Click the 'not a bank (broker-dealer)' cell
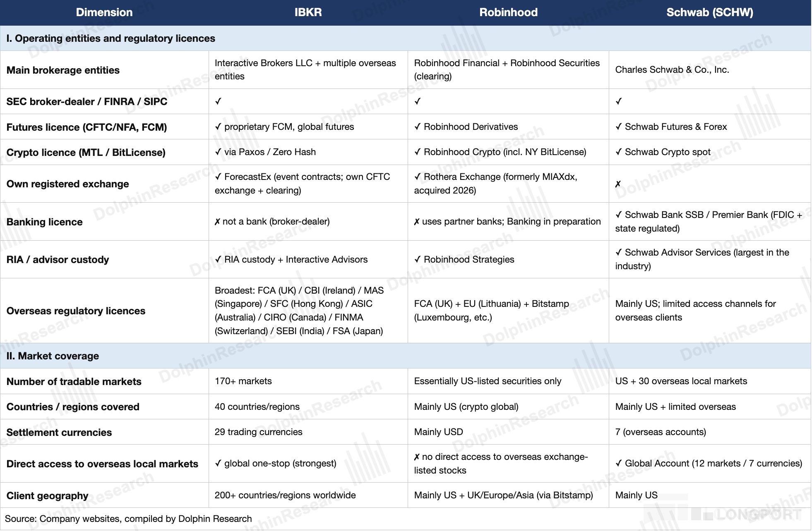This screenshot has height=531, width=812. click(x=272, y=222)
